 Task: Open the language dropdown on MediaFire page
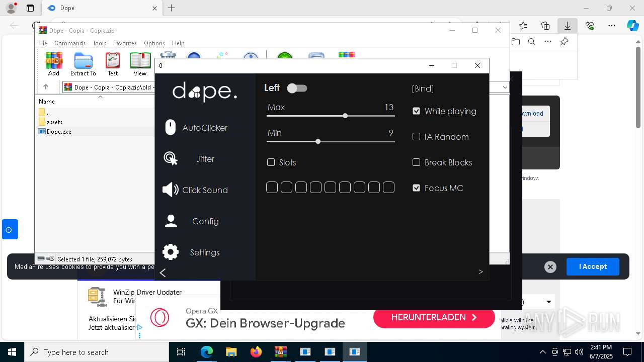pyautogui.click(x=549, y=302)
